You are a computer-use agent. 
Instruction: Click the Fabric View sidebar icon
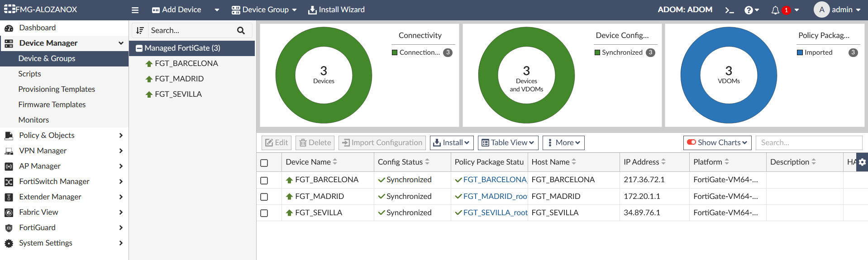click(x=9, y=213)
